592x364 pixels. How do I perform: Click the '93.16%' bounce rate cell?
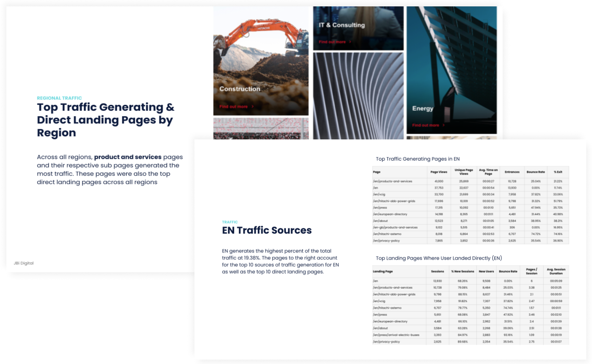click(508, 335)
